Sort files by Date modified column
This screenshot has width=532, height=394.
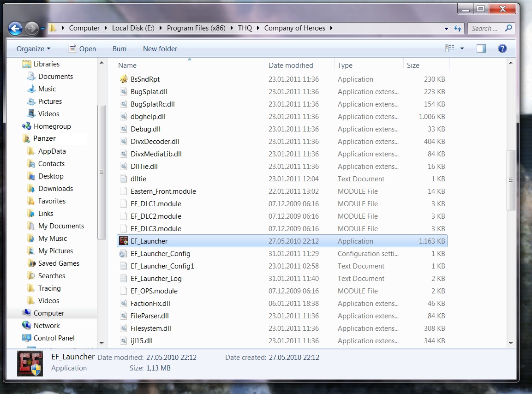coord(291,66)
